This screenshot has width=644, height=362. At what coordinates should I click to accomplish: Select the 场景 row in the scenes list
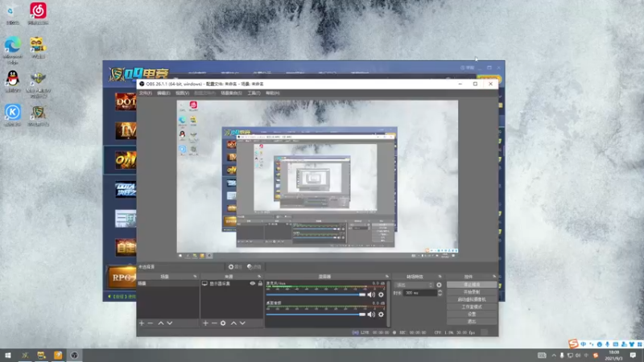click(168, 283)
